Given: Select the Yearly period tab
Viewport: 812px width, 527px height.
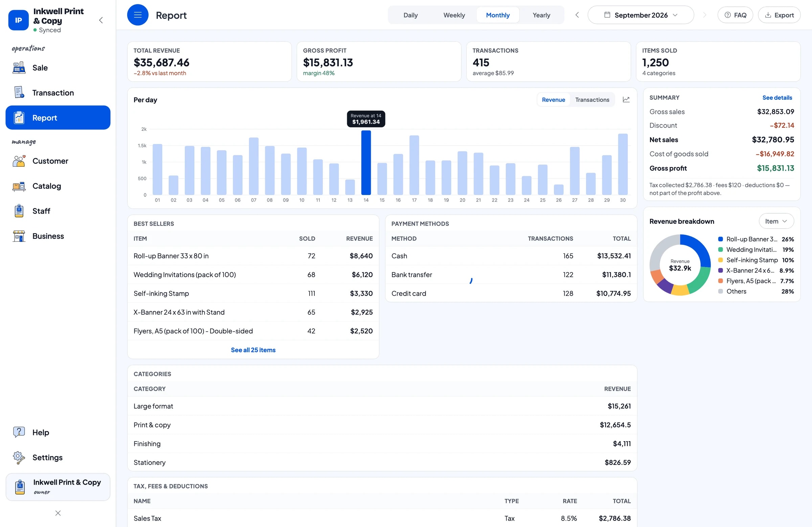Looking at the screenshot, I should pyautogui.click(x=541, y=15).
